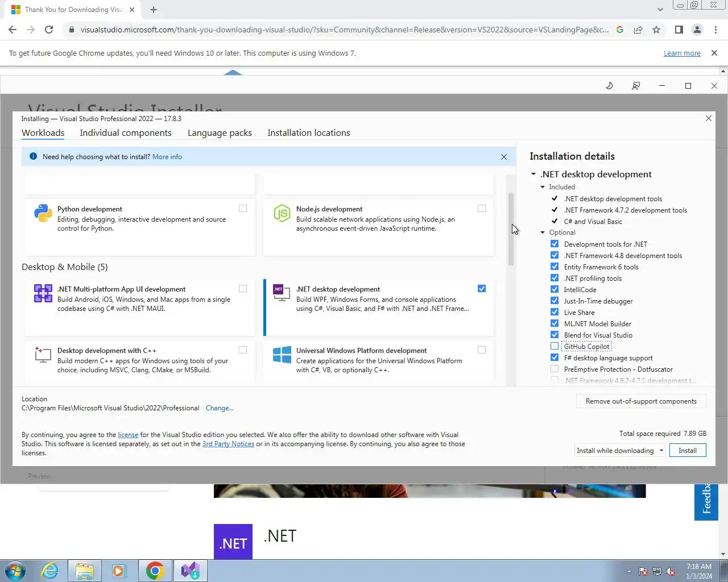The width and height of the screenshot is (728, 582).
Task: Check the .NET Multi-platform App UI checkbox
Action: coord(243,289)
